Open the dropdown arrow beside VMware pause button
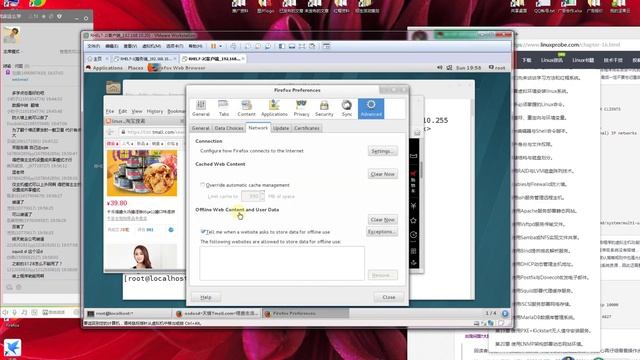 coord(221,46)
